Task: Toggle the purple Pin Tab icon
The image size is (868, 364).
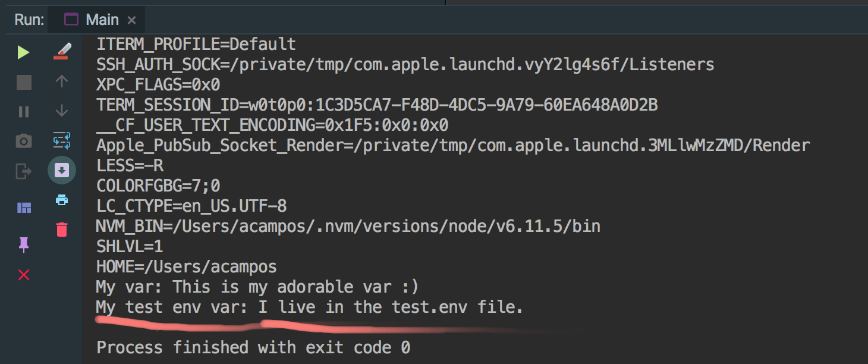Action: coord(23,244)
